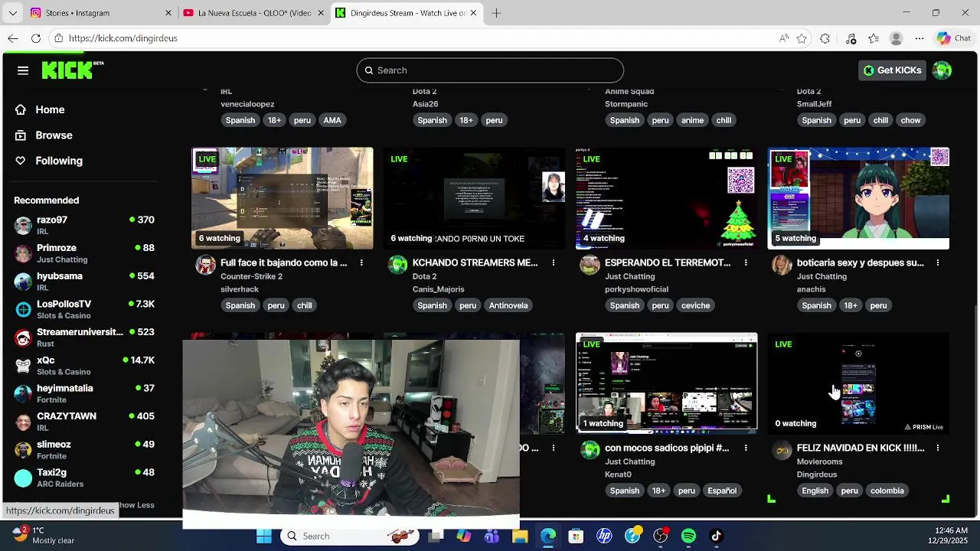The width and height of the screenshot is (980, 551).
Task: Go to Home in Kick sidebar
Action: click(x=50, y=109)
